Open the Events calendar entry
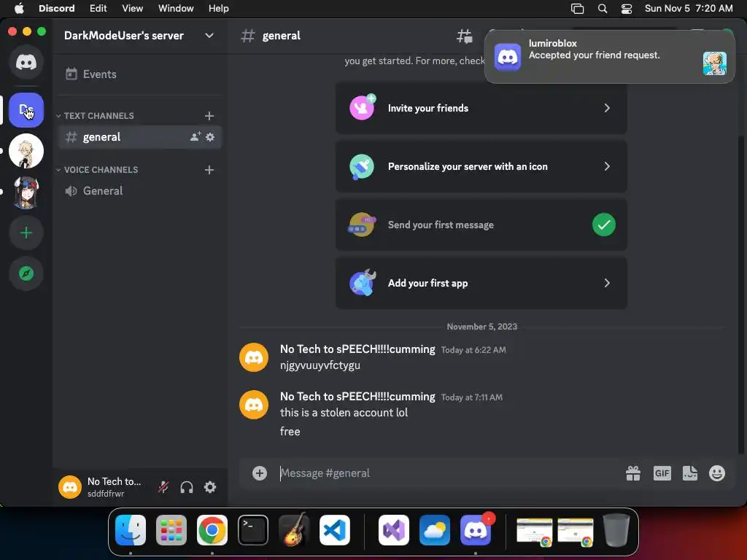The width and height of the screenshot is (747, 560). (x=139, y=74)
